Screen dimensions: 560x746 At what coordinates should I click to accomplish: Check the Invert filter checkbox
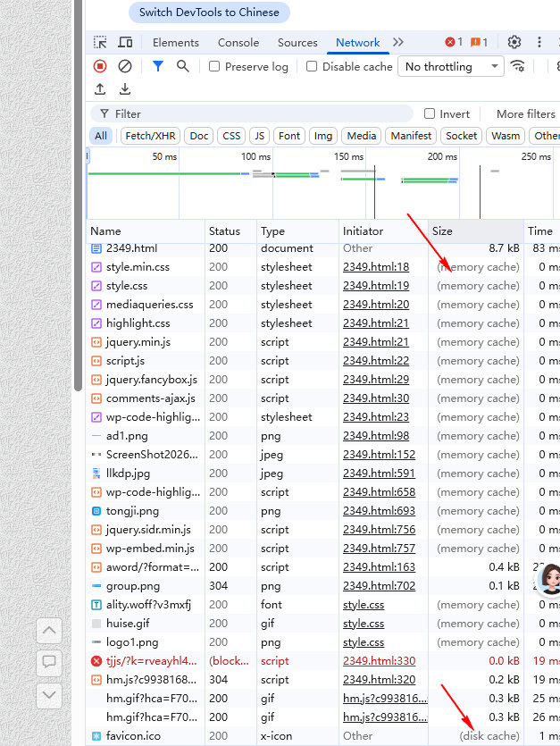coord(430,113)
